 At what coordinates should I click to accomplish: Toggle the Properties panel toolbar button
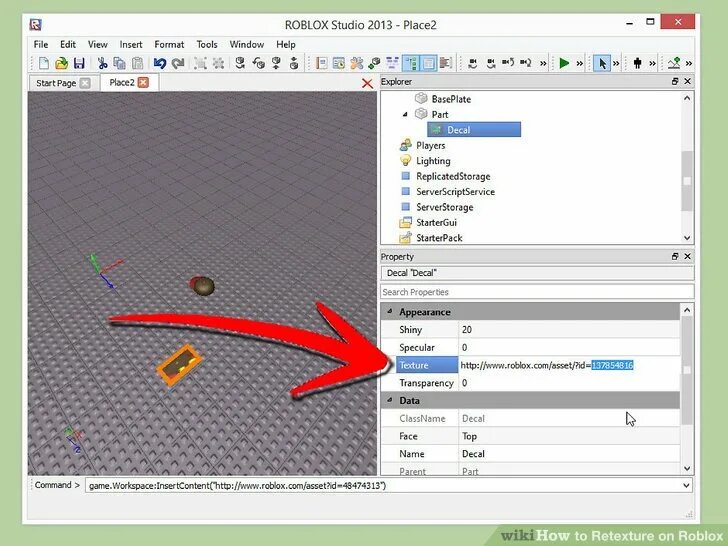pyautogui.click(x=428, y=63)
